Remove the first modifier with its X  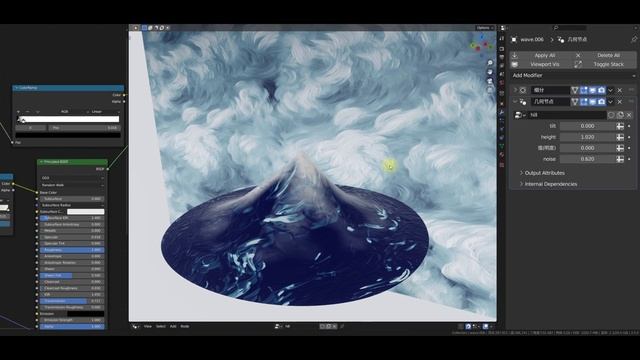[x=620, y=90]
